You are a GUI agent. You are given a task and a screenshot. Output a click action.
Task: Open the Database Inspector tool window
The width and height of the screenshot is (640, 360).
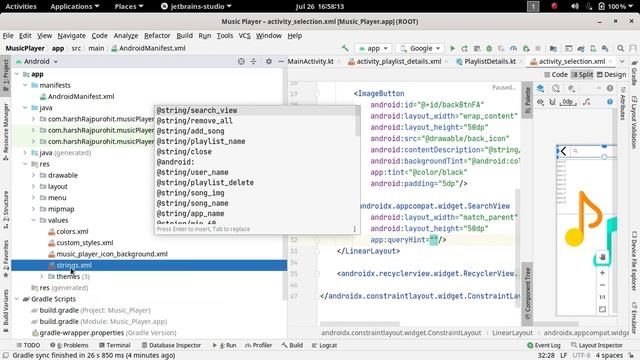pyautogui.click(x=171, y=345)
